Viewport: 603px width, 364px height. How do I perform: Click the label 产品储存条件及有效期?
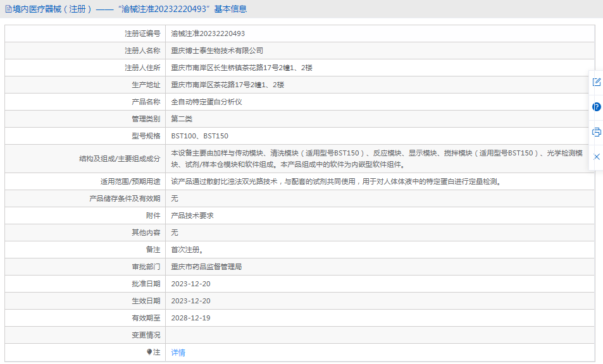125,198
